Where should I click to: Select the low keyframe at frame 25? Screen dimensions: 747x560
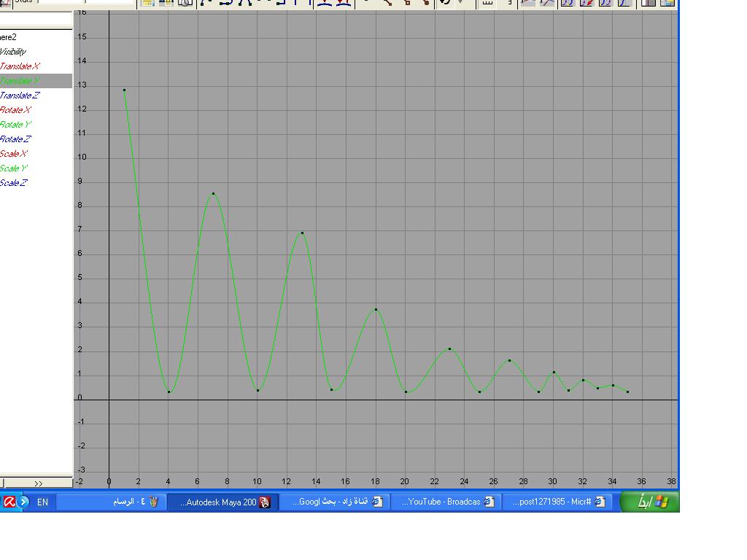point(480,392)
